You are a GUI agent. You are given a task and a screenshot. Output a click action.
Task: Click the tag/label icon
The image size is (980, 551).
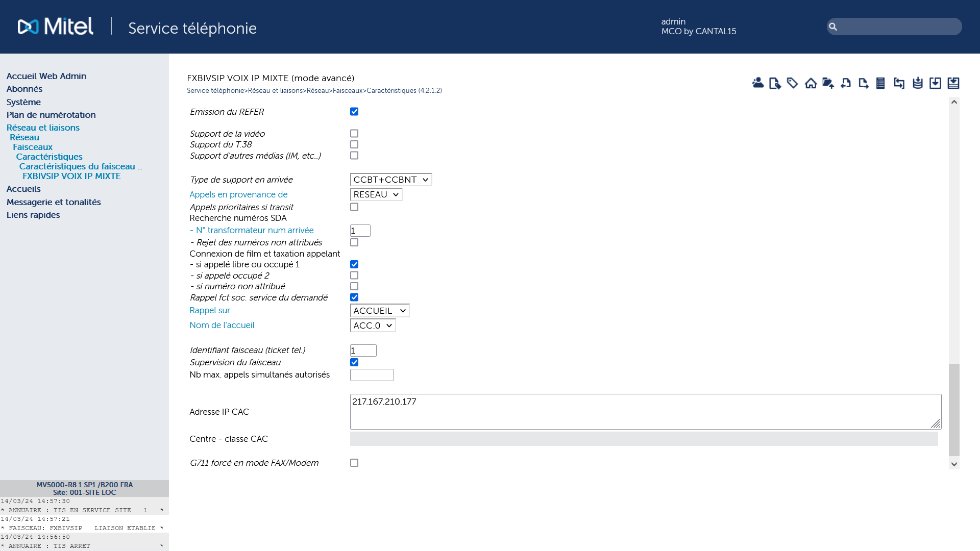point(793,83)
